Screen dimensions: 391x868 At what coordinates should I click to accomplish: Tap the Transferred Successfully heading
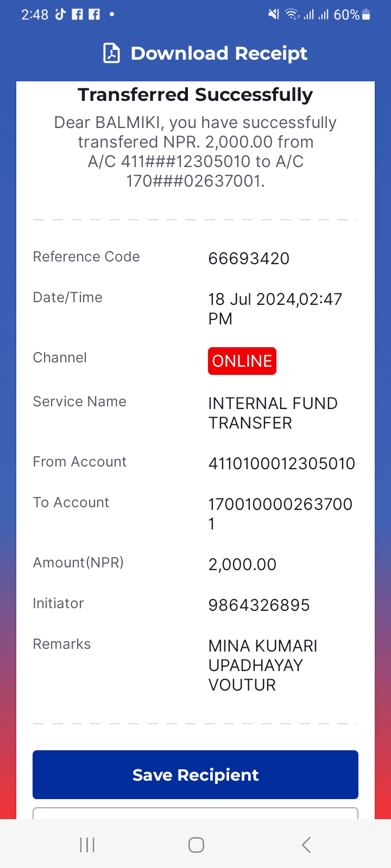pyautogui.click(x=195, y=95)
